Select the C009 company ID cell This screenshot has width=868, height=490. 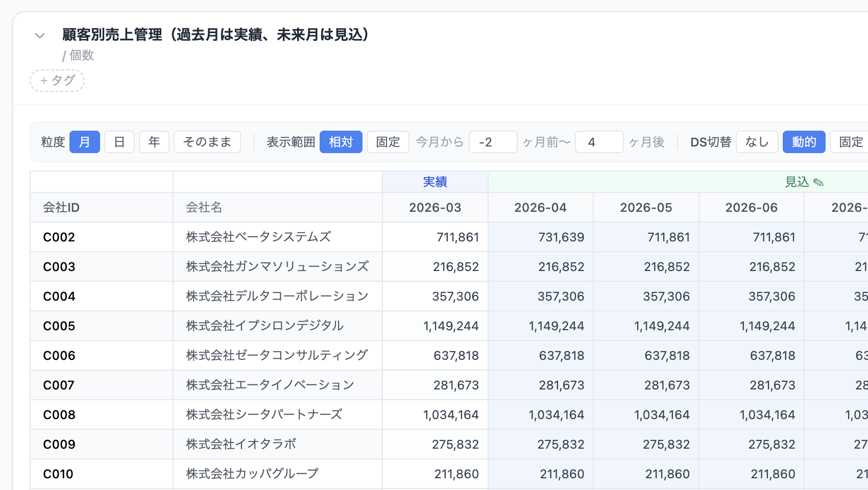point(102,444)
